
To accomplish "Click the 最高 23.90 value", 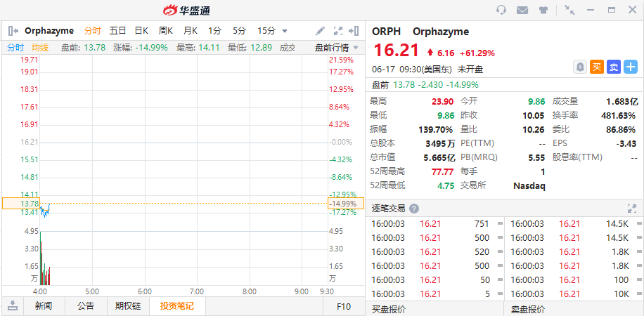I will [443, 101].
